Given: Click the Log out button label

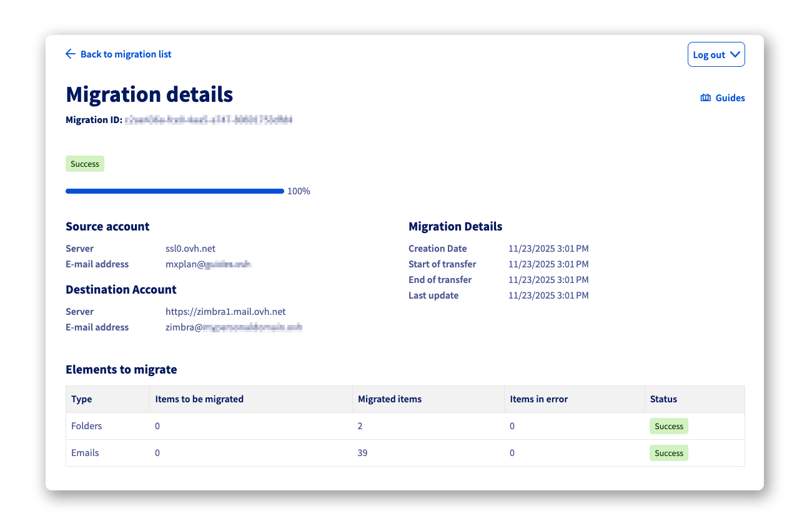Looking at the screenshot, I should [709, 55].
